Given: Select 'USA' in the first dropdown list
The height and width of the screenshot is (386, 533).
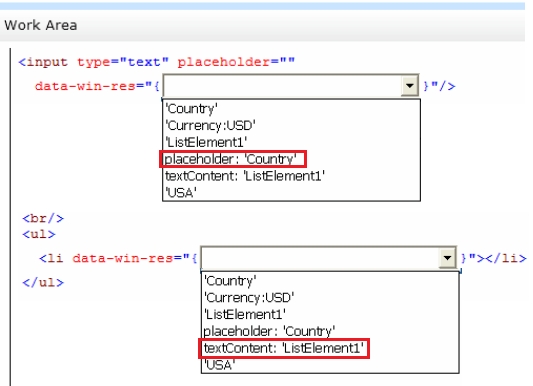Looking at the screenshot, I should (181, 193).
